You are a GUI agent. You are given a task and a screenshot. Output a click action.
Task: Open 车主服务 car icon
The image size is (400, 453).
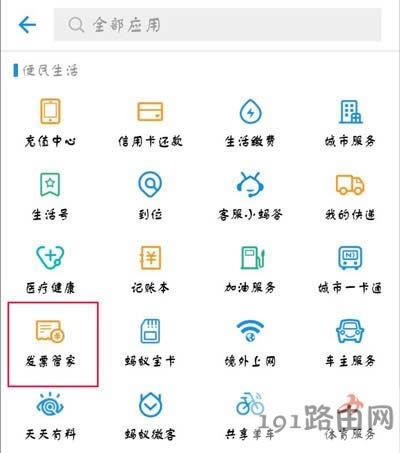pos(350,331)
